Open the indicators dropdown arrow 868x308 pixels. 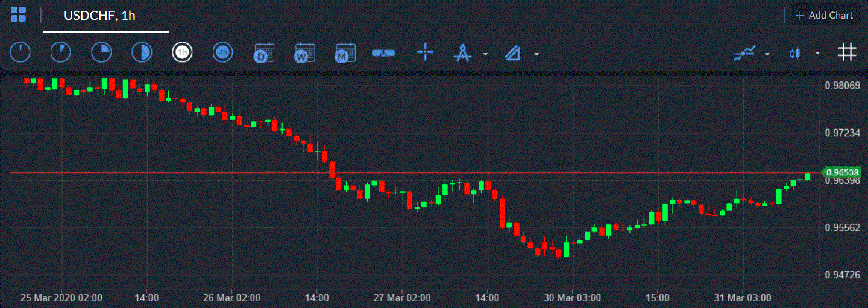click(x=767, y=54)
